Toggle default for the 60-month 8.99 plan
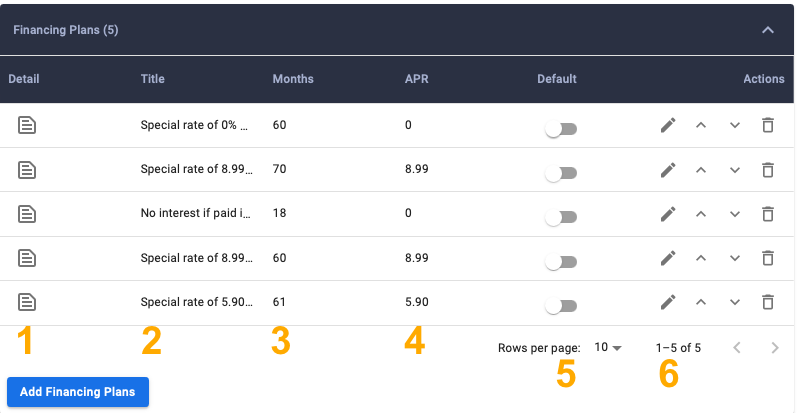Viewport: 798px width, 413px height. (x=560, y=262)
